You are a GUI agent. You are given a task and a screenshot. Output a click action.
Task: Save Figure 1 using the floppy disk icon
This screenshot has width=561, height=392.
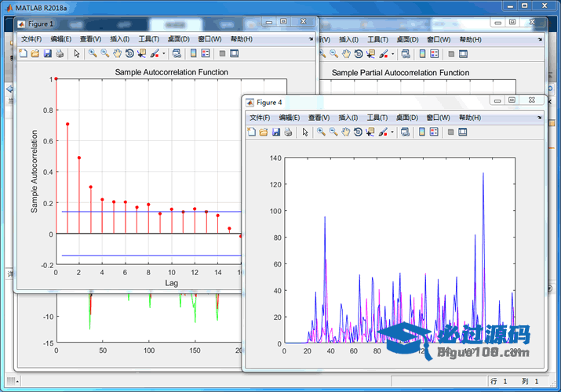point(47,53)
